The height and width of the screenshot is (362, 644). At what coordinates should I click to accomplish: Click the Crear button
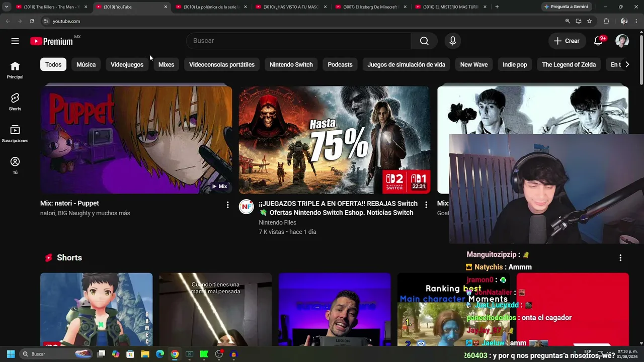click(x=567, y=41)
